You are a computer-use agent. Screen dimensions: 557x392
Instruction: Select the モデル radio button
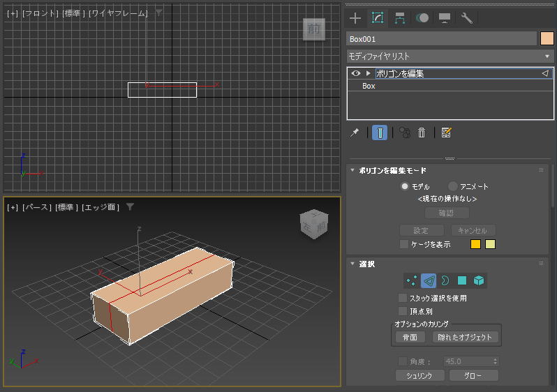pos(405,186)
